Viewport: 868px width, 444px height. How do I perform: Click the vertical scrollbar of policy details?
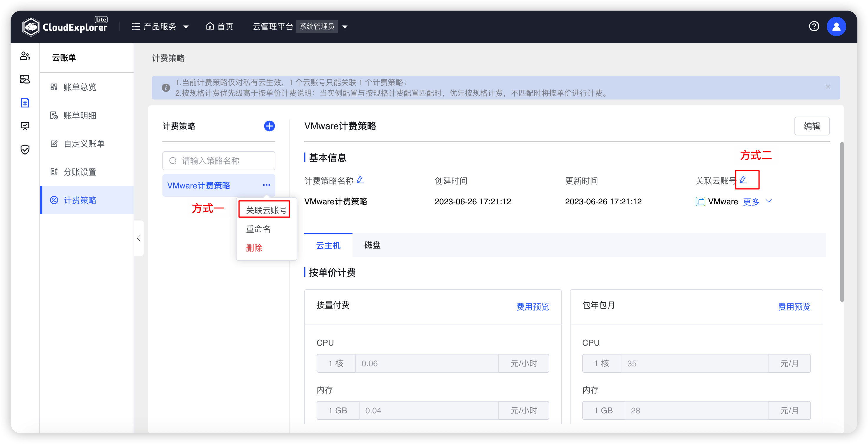click(x=842, y=222)
